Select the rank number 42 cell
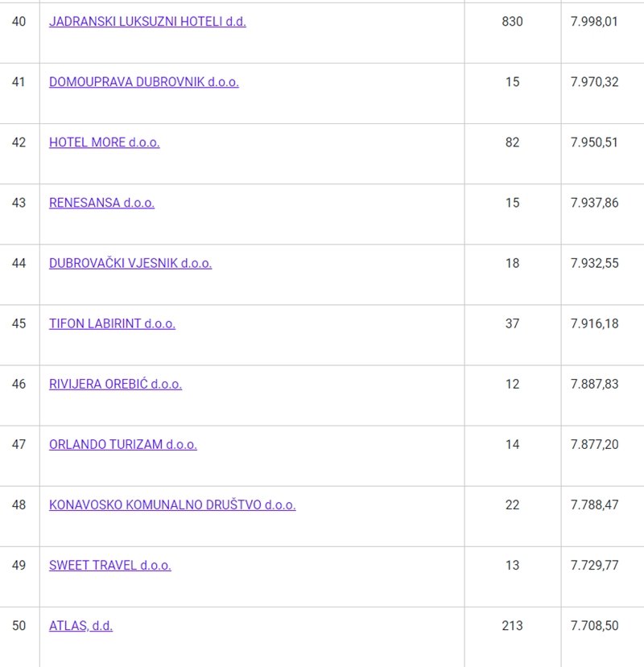This screenshot has width=644, height=667. [19, 142]
